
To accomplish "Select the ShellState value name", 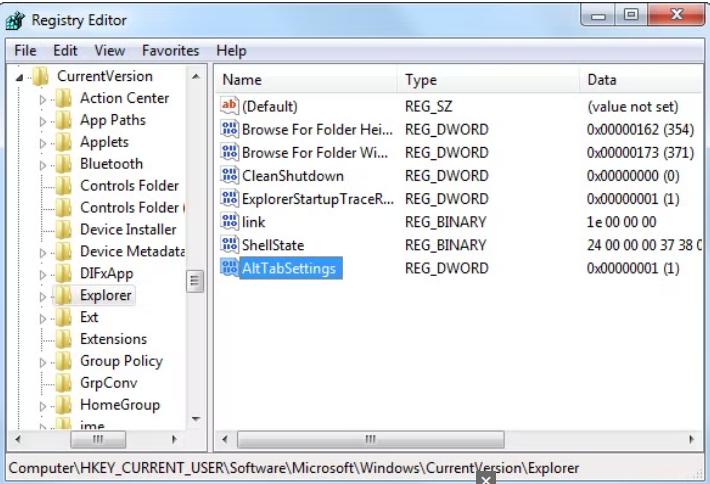I will pyautogui.click(x=273, y=245).
